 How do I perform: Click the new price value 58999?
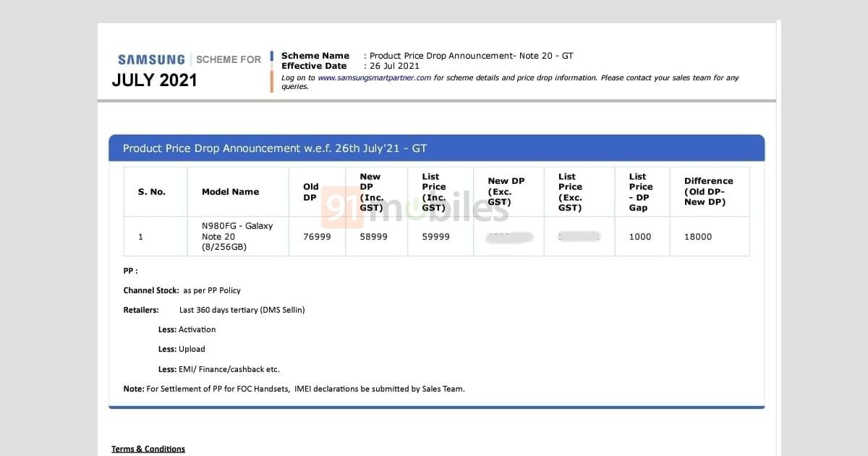coord(374,237)
